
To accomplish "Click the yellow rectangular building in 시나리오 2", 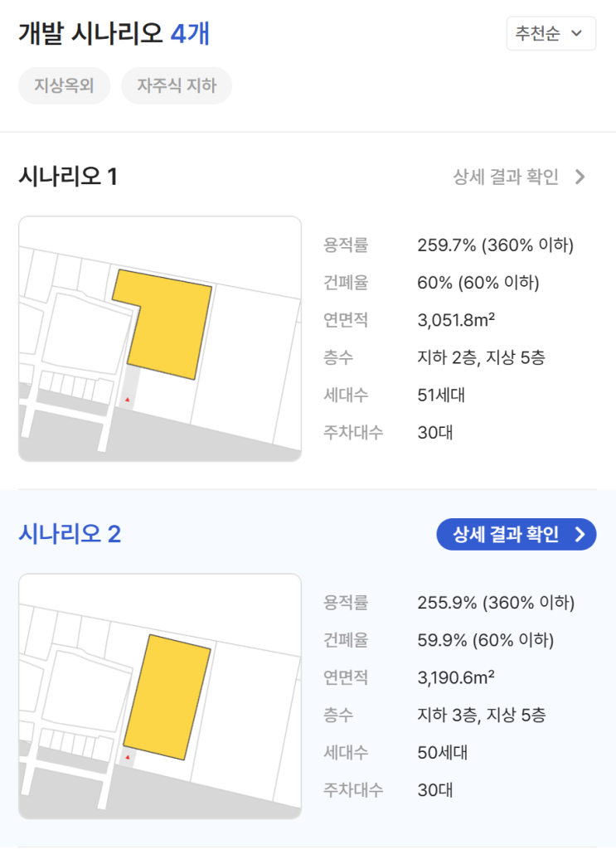I will [167, 697].
